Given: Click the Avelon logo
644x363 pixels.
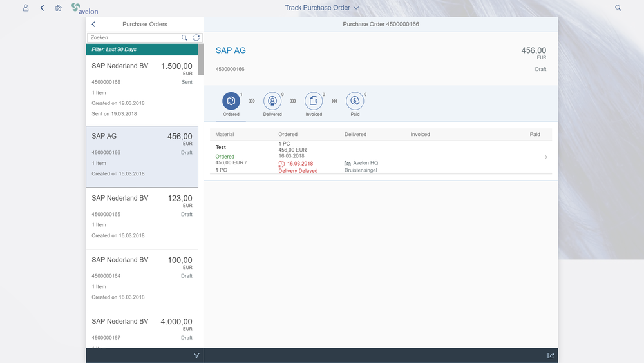Looking at the screenshot, I should [x=84, y=8].
